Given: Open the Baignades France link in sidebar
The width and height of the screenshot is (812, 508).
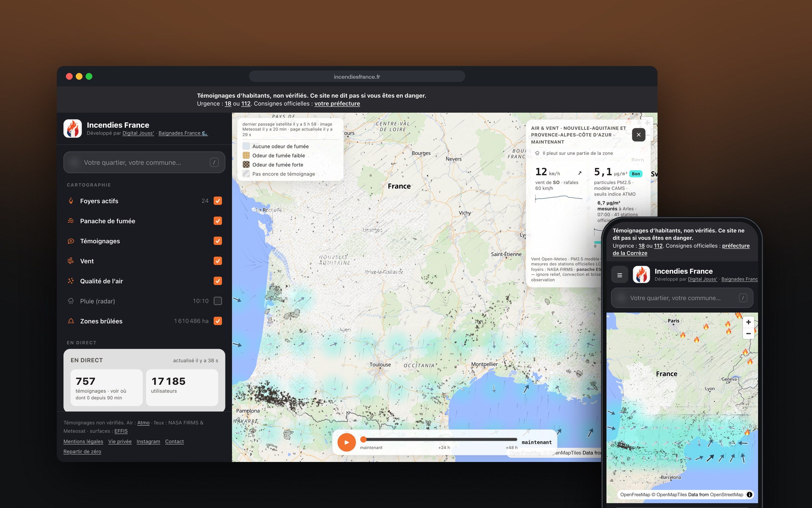Looking at the screenshot, I should click(183, 133).
